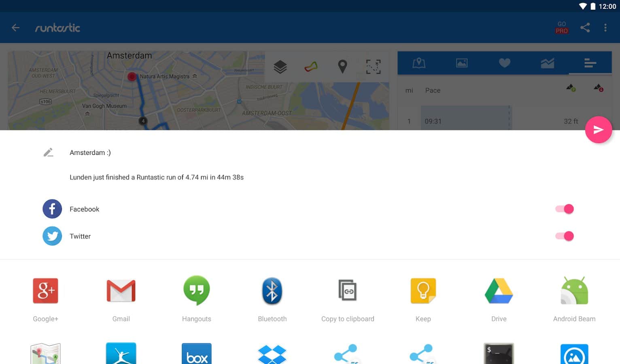Open the three-dot overflow menu
This screenshot has height=364, width=620.
(x=605, y=28)
